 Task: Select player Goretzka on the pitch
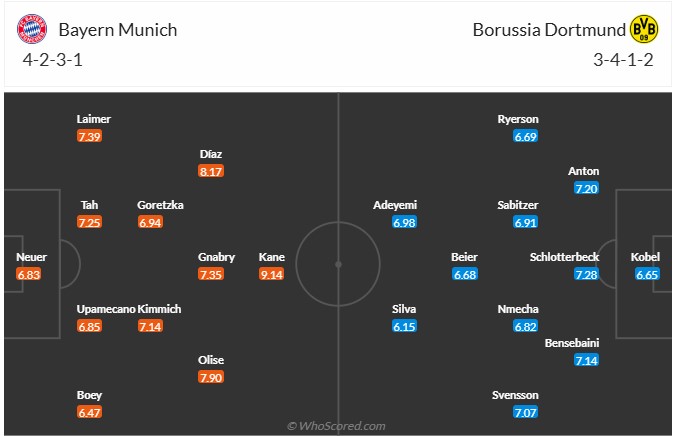160,205
